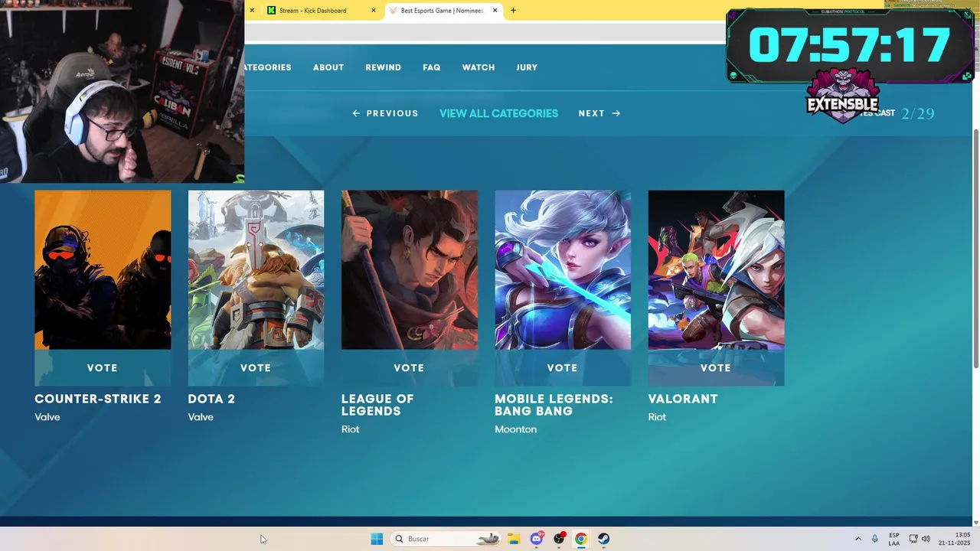Show hidden system tray icons

click(858, 539)
